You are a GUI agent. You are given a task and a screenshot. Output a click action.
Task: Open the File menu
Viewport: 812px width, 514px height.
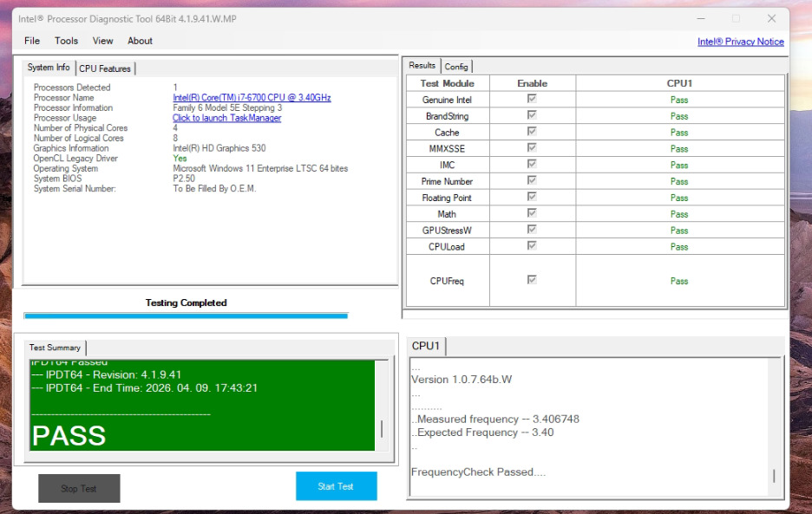(x=31, y=41)
